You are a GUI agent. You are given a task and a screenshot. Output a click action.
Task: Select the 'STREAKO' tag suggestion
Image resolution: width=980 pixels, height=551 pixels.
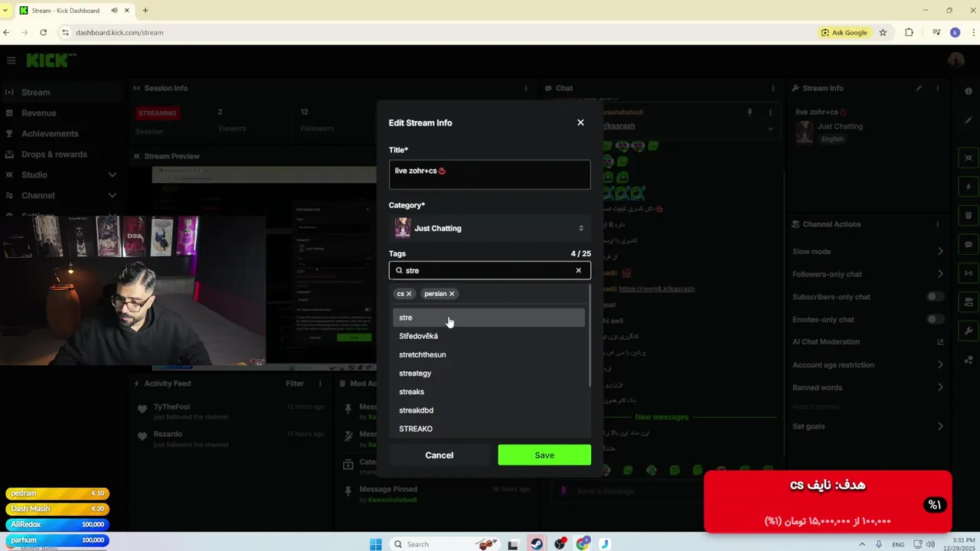point(488,429)
